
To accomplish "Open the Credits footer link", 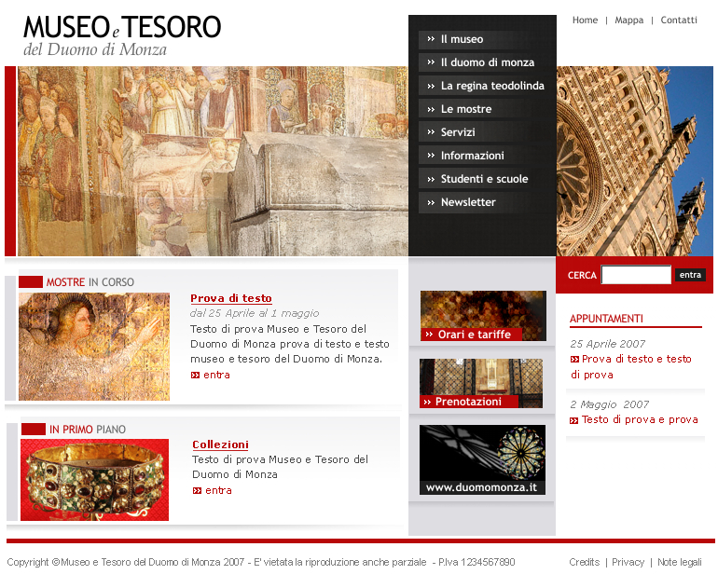I will (x=585, y=562).
